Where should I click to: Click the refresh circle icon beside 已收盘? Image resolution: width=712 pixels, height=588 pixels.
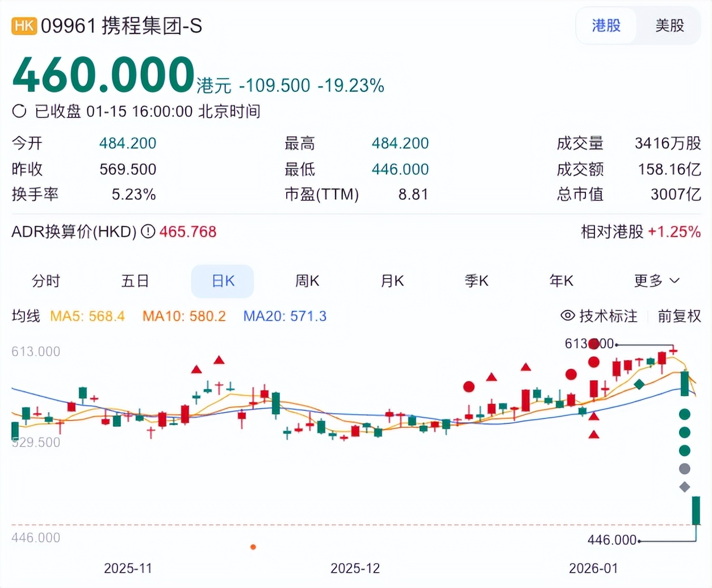pyautogui.click(x=19, y=111)
